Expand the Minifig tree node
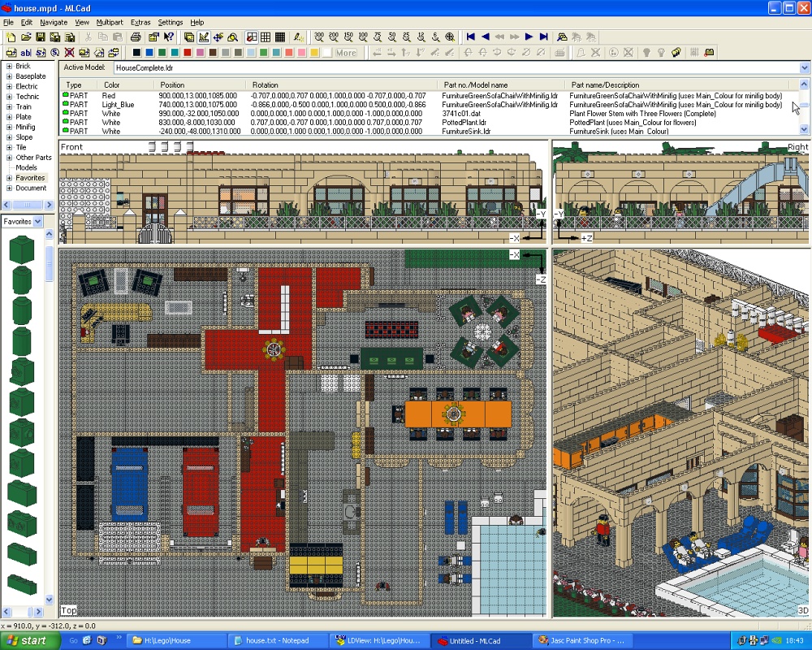 [9, 127]
